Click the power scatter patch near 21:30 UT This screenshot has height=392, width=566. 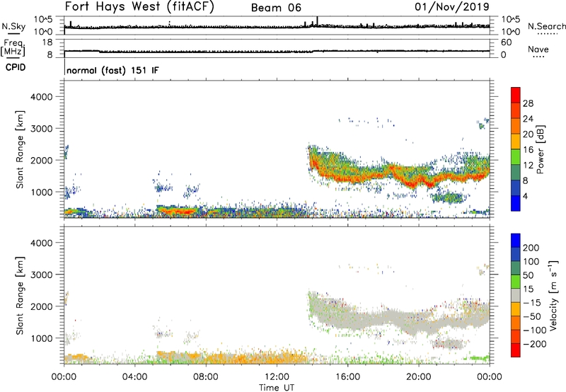point(448,198)
